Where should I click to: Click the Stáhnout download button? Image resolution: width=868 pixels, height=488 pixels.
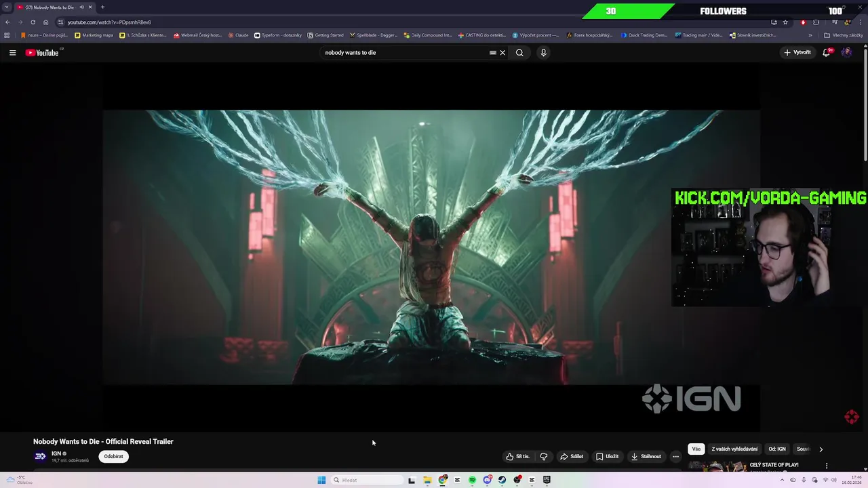[x=646, y=457]
